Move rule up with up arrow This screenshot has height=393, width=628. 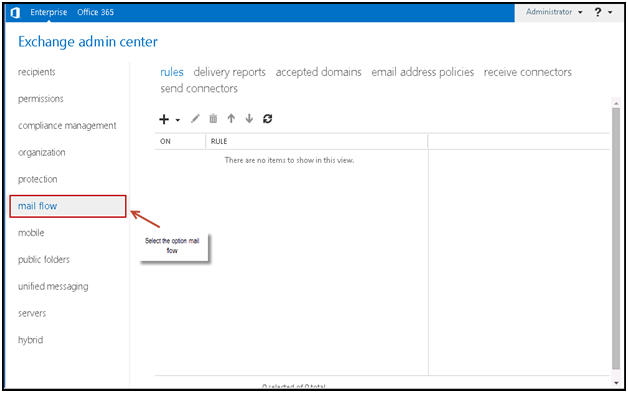coord(231,119)
